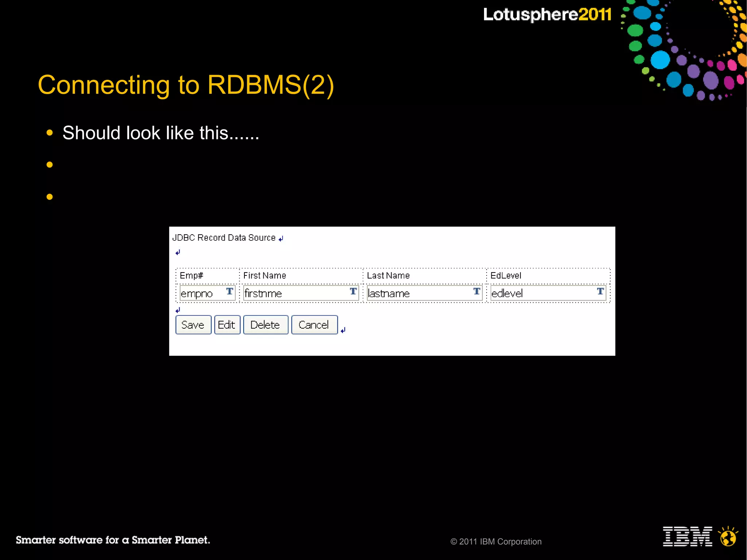This screenshot has width=747, height=560.
Task: Click the 'Should look like this' bullet text
Action: click(x=161, y=133)
